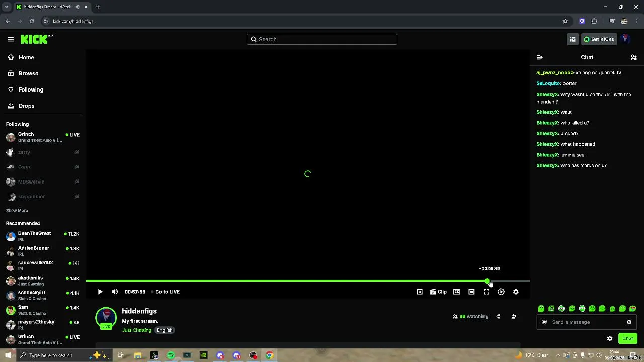Click the user icon beside share
Viewport: 644px width, 362px height.
pyautogui.click(x=514, y=317)
